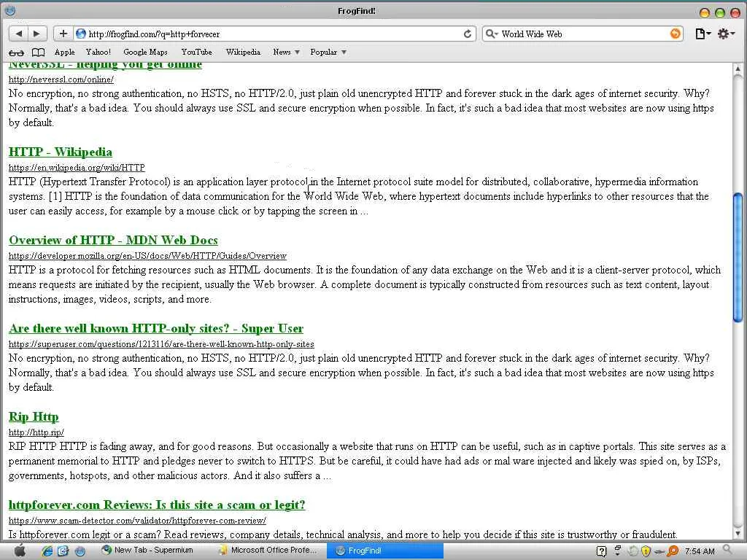This screenshot has height=560, width=747.
Task: Launch Internet Explorer from quick launch
Action: (47, 551)
